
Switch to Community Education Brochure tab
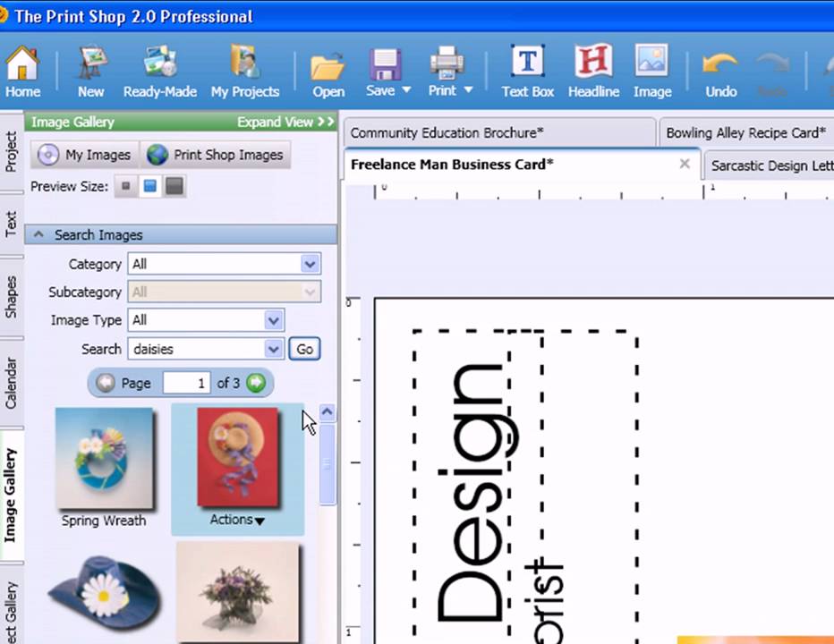tap(500, 132)
